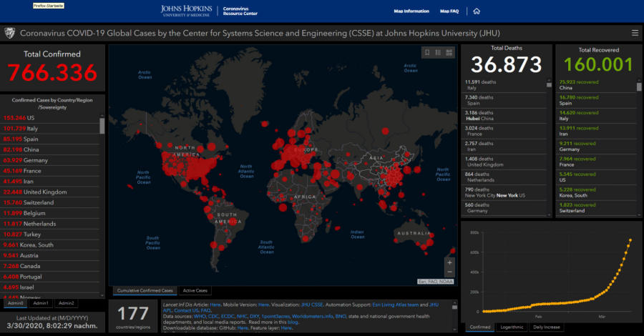Show the map legend list icon
This screenshot has height=336, width=644.
coord(438,52)
